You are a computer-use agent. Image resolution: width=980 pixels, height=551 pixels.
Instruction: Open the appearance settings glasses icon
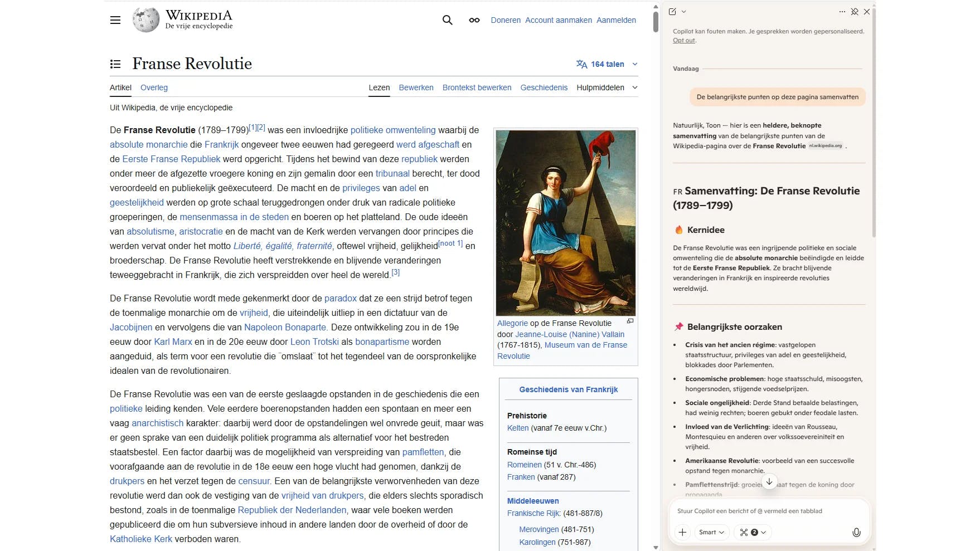pos(474,20)
